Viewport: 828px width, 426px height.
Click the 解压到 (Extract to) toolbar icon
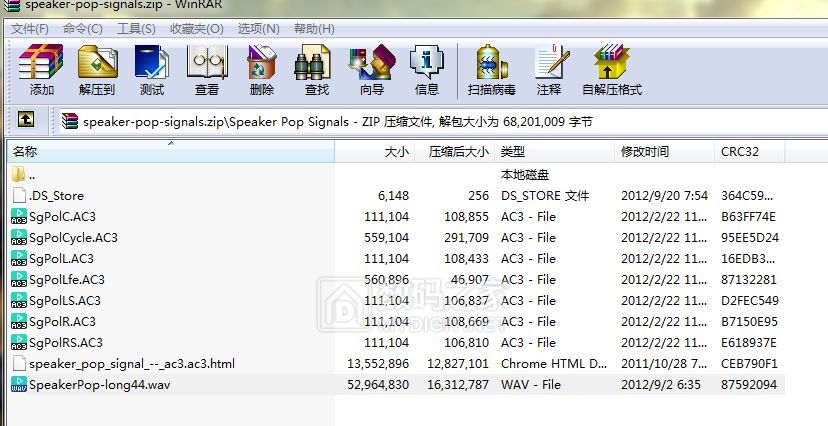(98, 62)
